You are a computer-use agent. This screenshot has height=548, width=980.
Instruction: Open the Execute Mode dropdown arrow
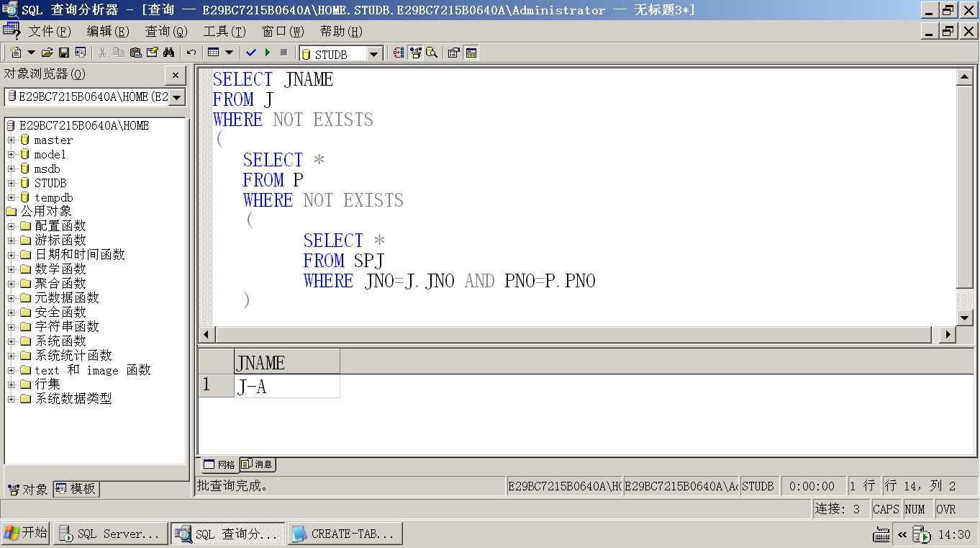[x=230, y=53]
